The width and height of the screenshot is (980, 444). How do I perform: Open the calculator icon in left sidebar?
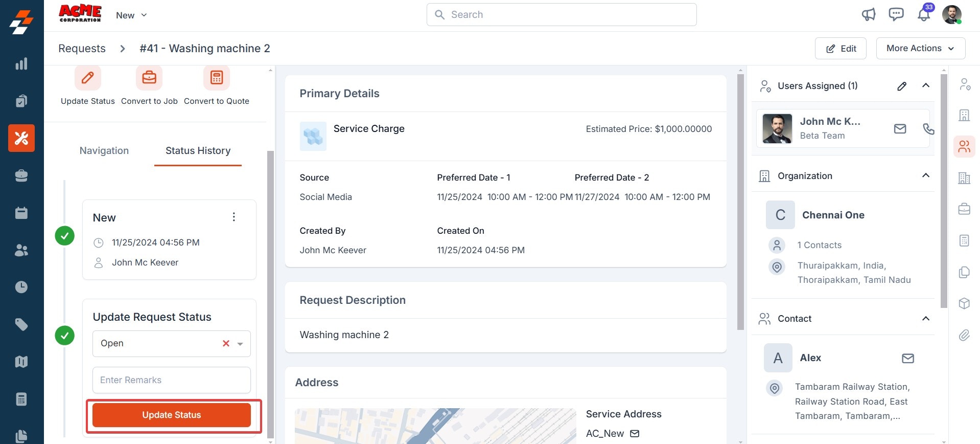coord(21,399)
